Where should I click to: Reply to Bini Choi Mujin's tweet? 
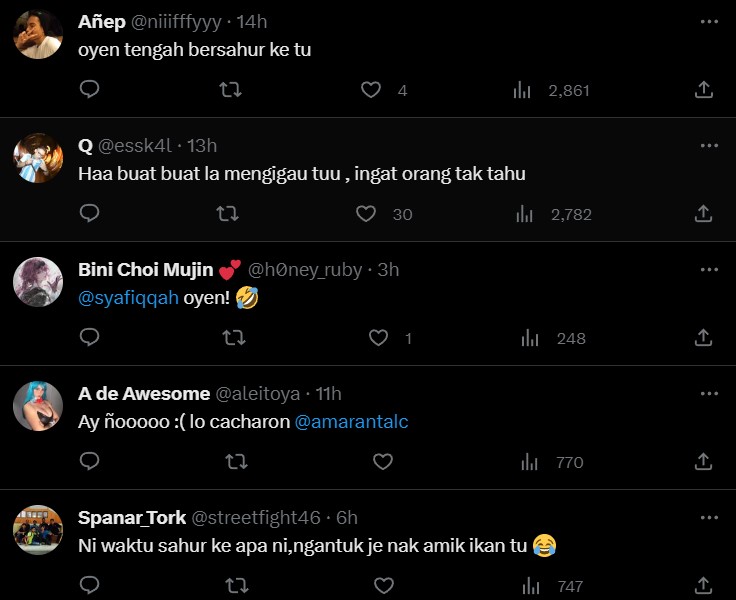(x=89, y=338)
